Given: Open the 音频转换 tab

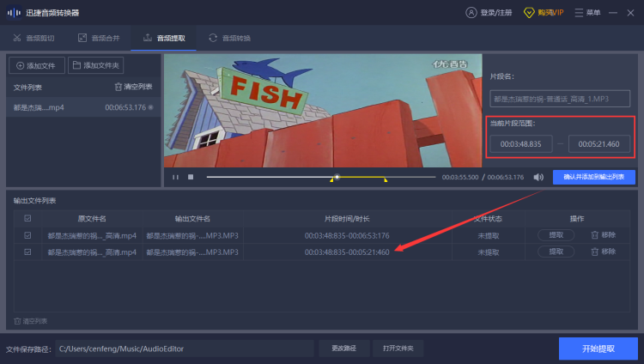Looking at the screenshot, I should (x=229, y=39).
